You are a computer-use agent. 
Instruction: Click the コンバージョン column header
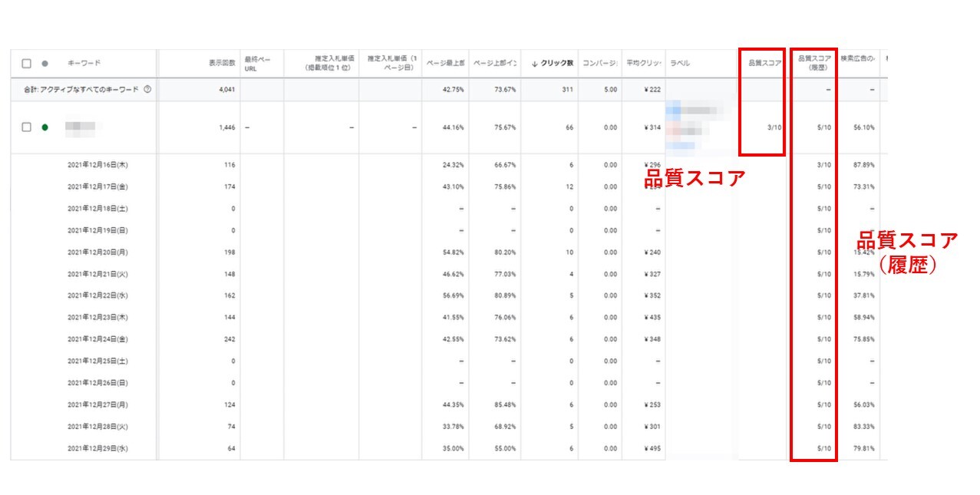click(600, 64)
